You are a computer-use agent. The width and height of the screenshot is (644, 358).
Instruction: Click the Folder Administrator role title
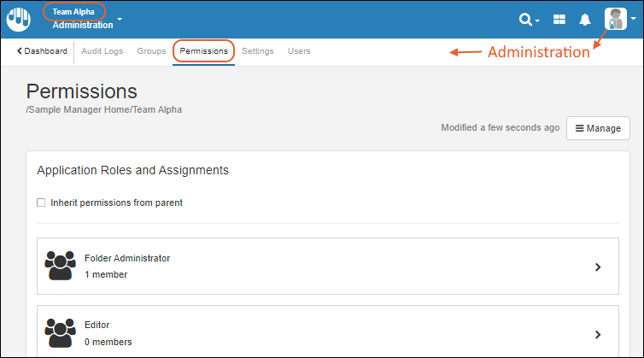tap(127, 257)
